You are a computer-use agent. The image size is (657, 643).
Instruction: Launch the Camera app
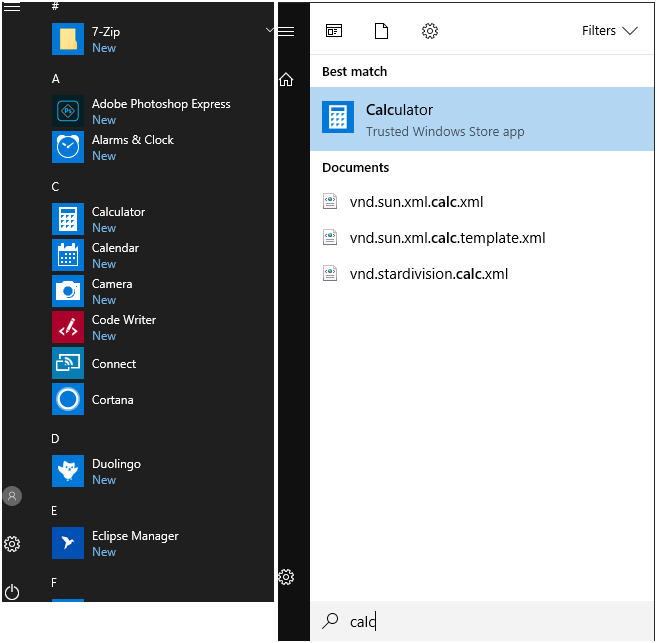[x=111, y=284]
